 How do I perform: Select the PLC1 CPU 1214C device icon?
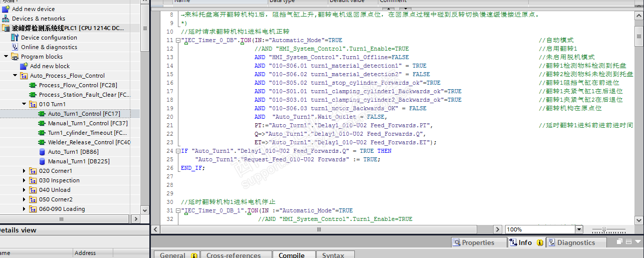point(6,28)
